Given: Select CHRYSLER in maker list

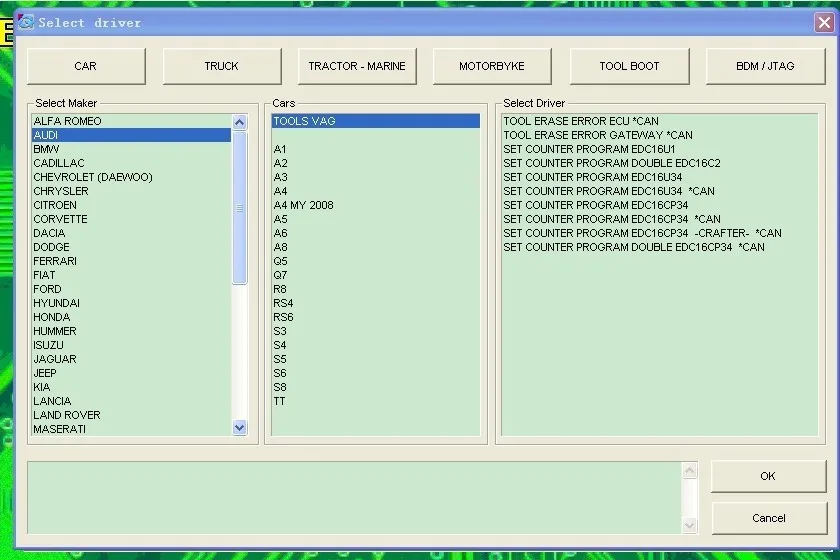Looking at the screenshot, I should [x=131, y=191].
